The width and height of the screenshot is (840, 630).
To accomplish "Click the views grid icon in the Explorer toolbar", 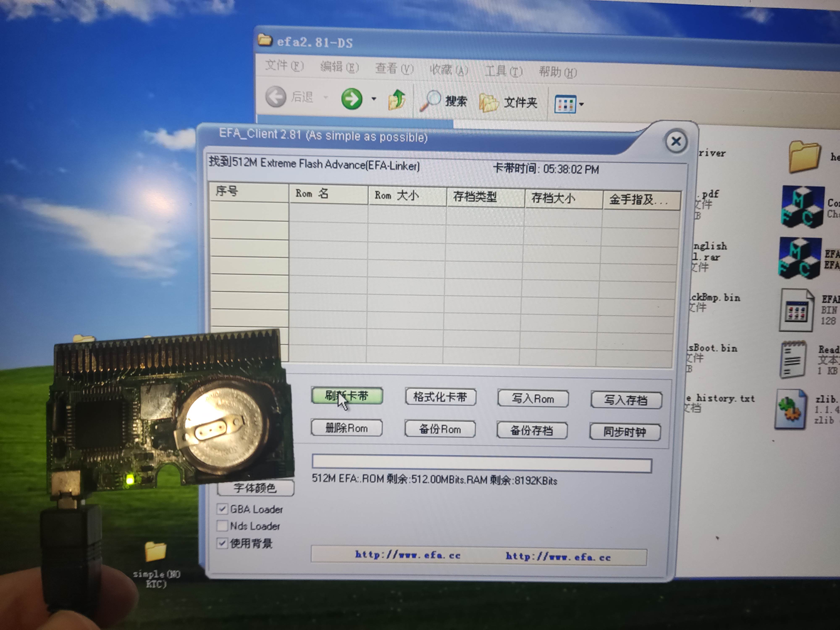I will point(565,104).
